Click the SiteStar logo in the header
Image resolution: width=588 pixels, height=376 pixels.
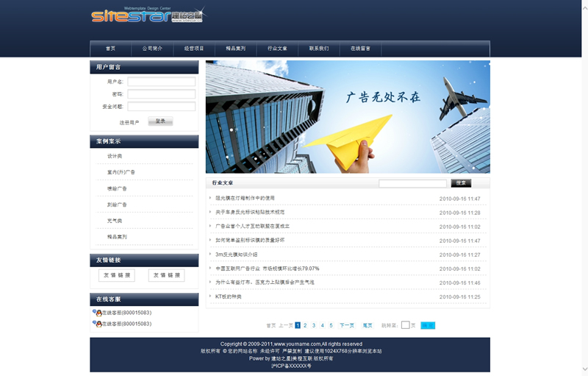click(147, 15)
